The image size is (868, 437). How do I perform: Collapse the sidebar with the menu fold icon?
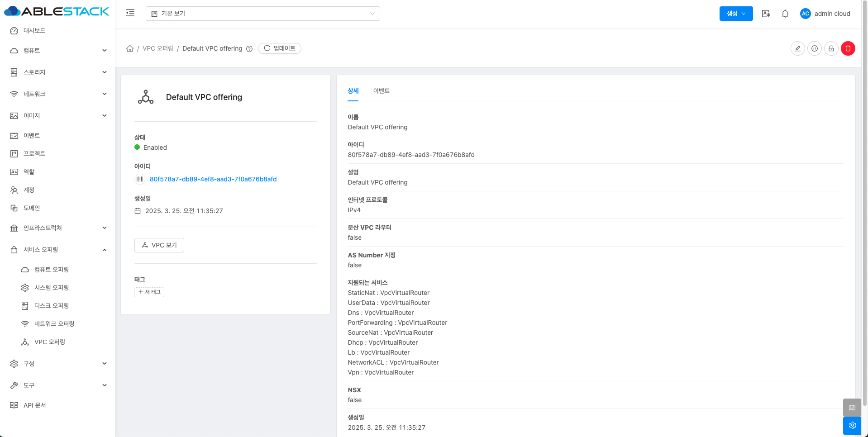130,13
